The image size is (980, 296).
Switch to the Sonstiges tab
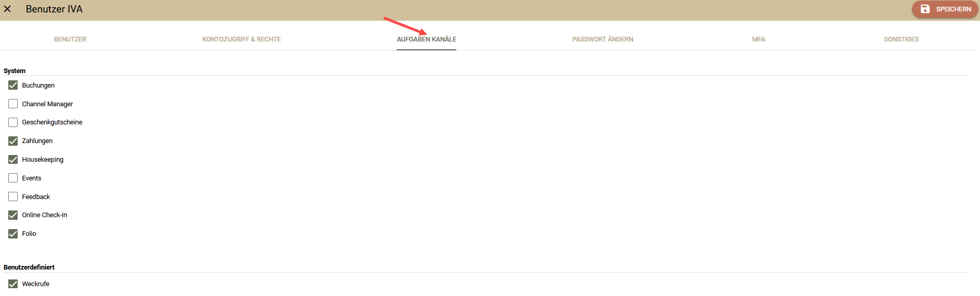901,39
